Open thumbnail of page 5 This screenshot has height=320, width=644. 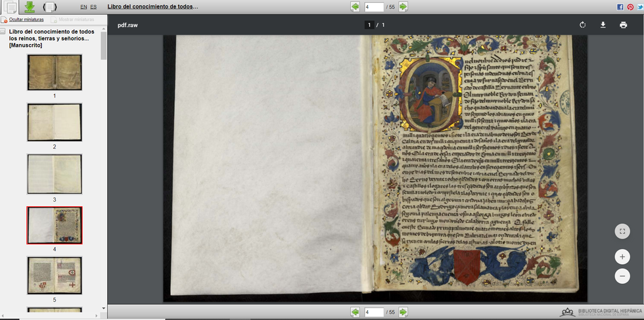[x=54, y=275]
